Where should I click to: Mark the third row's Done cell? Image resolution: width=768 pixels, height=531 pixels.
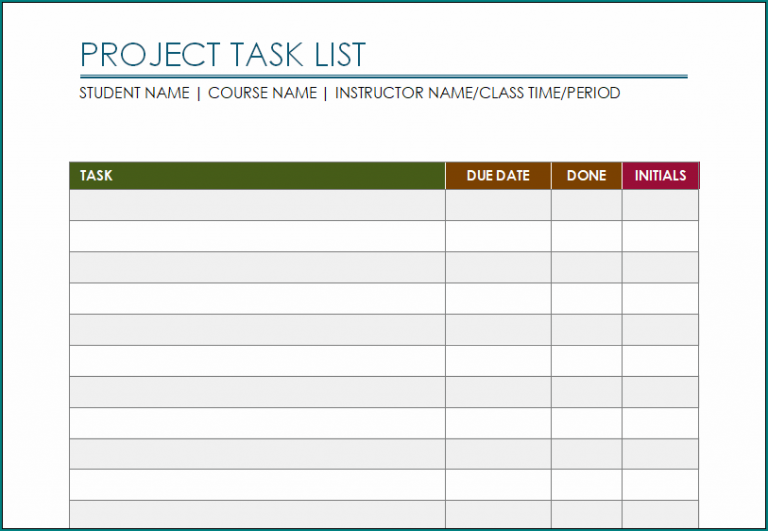[586, 267]
